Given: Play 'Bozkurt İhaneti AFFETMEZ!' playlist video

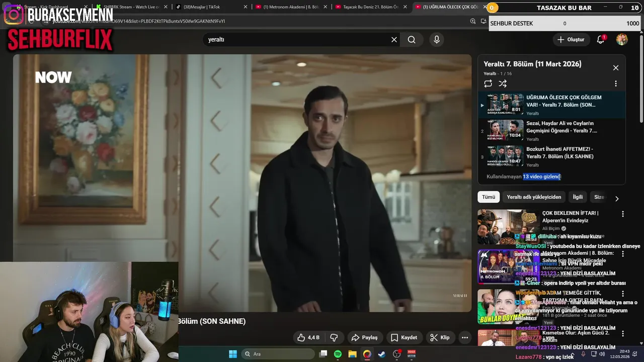Looking at the screenshot, I should [551, 156].
